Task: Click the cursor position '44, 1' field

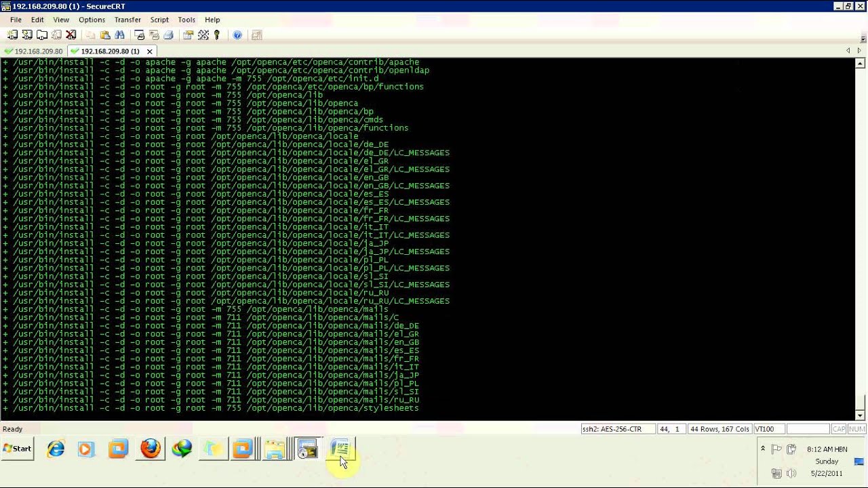Action: (670, 429)
